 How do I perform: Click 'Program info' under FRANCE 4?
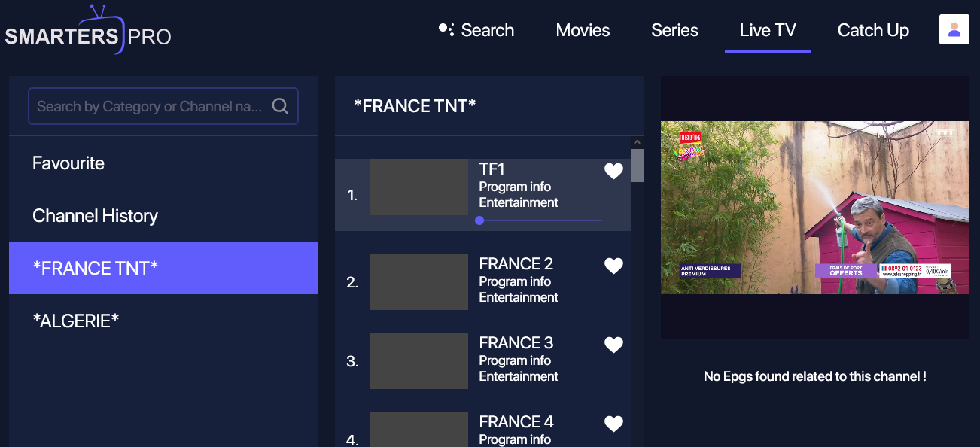(515, 439)
